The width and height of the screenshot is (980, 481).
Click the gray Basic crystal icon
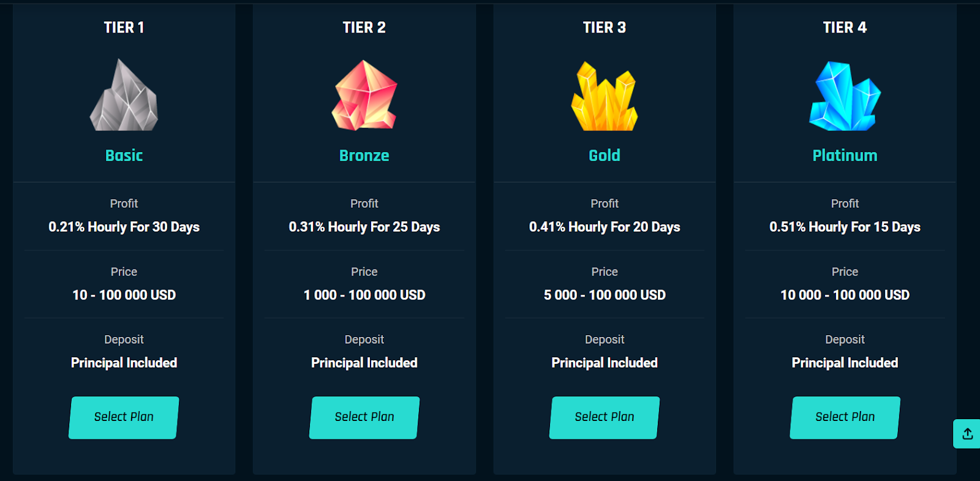click(x=124, y=95)
